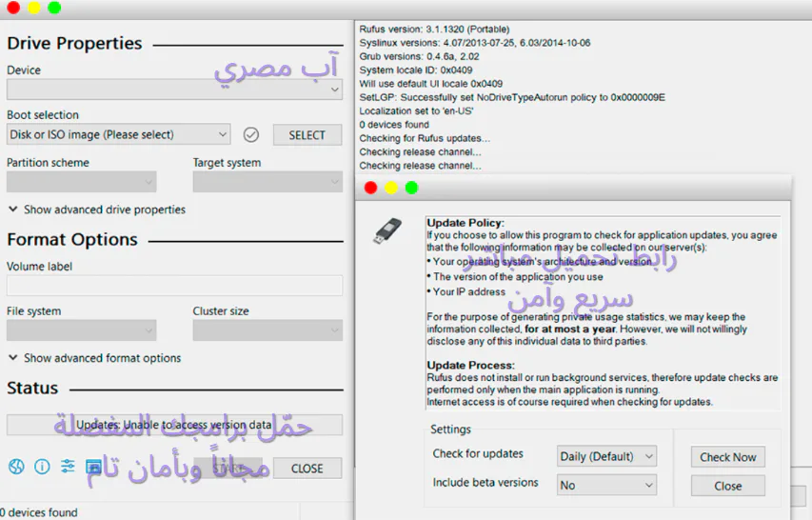
Task: Expand Show advanced format options
Action: [95, 358]
